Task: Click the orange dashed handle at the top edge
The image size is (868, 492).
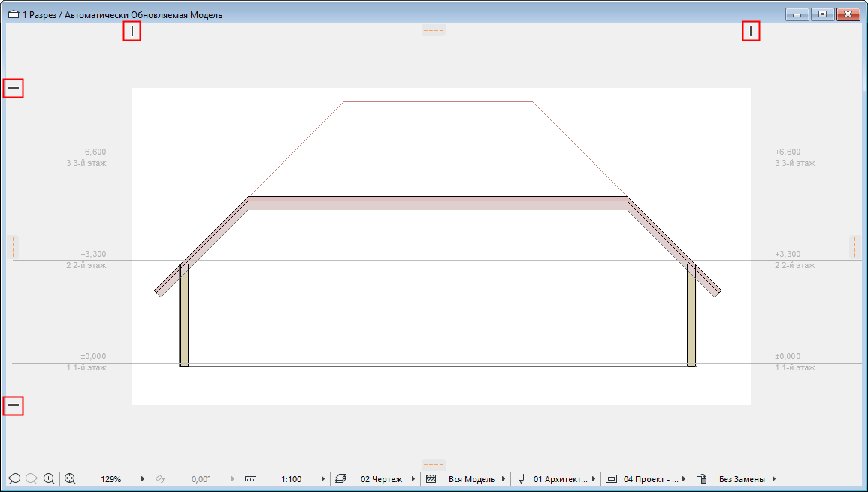Action: pyautogui.click(x=434, y=30)
